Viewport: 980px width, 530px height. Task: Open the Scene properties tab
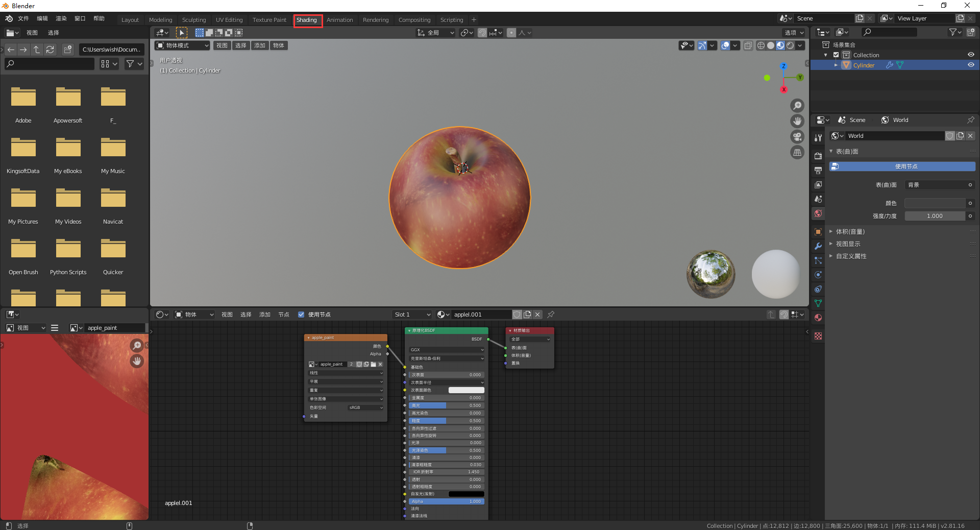click(x=818, y=199)
